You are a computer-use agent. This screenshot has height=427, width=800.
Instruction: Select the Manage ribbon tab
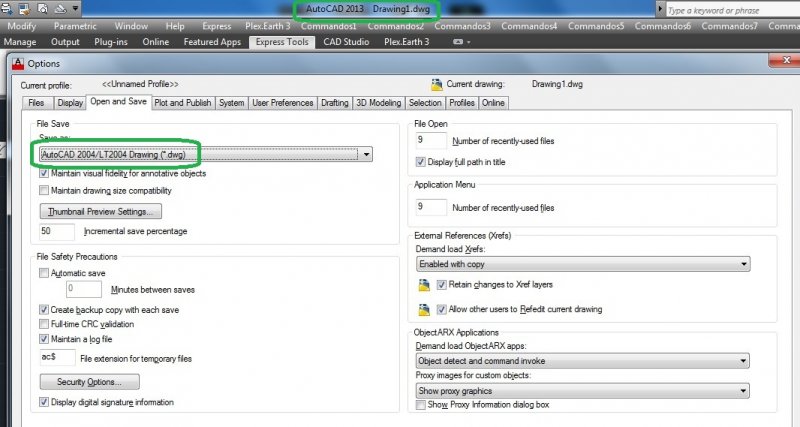click(20, 42)
